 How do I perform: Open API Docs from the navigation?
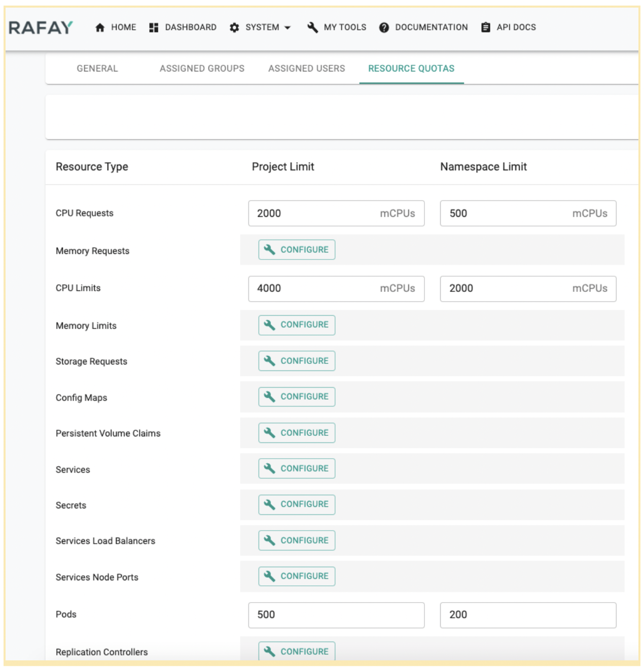(x=508, y=27)
